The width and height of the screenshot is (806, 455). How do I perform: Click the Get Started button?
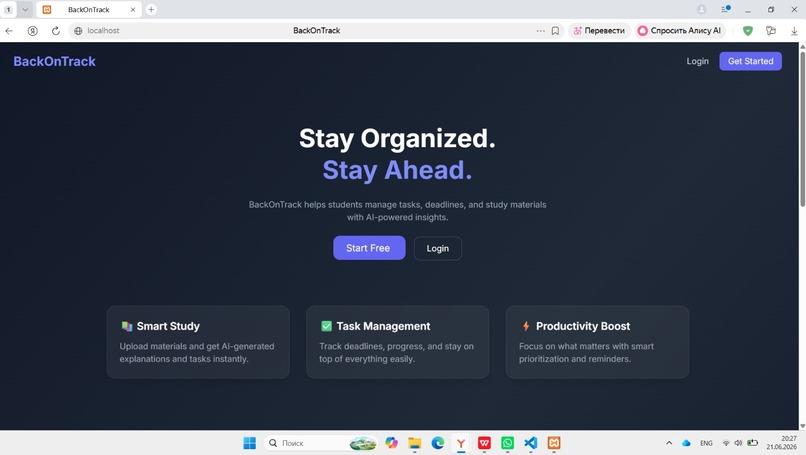pos(750,61)
